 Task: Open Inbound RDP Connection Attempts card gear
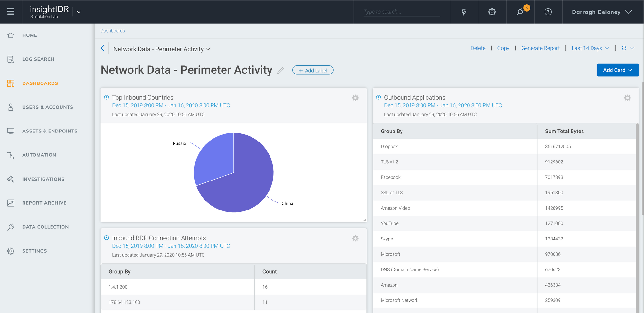point(355,239)
